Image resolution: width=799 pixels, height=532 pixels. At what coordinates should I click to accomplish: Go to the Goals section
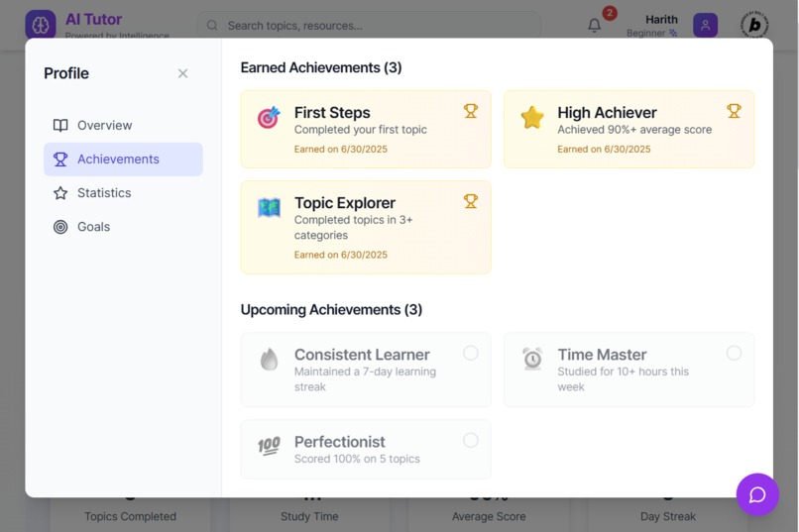(123, 227)
